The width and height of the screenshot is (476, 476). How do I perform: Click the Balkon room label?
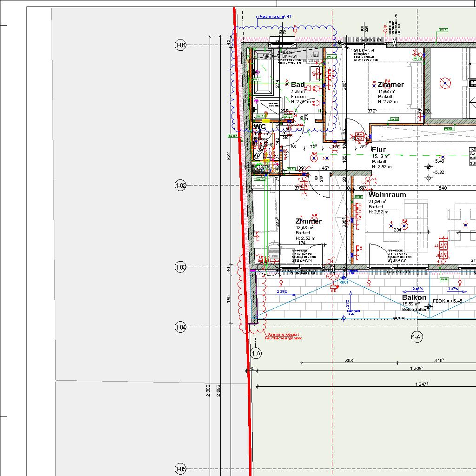point(414,297)
